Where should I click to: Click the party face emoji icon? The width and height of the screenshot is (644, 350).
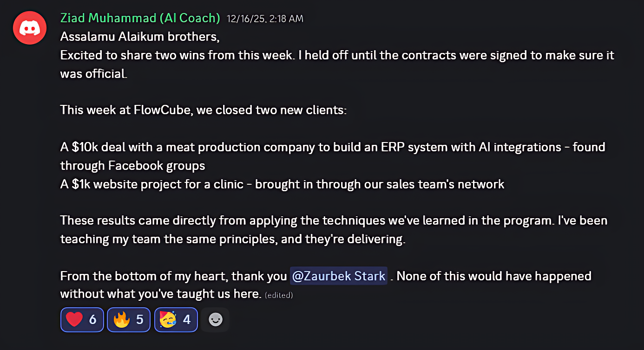pos(168,319)
